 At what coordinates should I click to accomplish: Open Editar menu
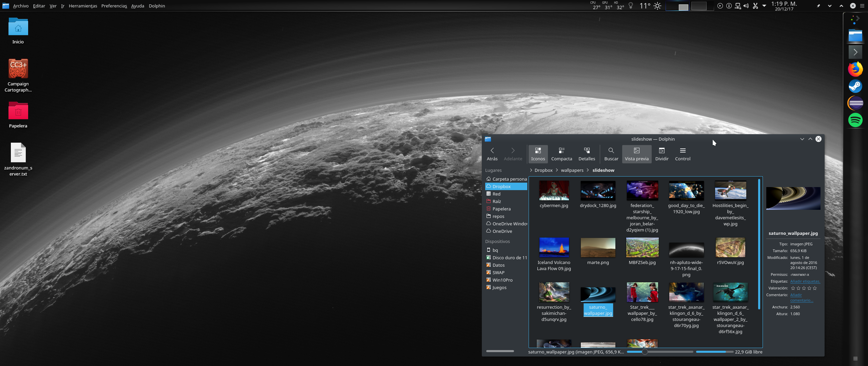click(39, 6)
